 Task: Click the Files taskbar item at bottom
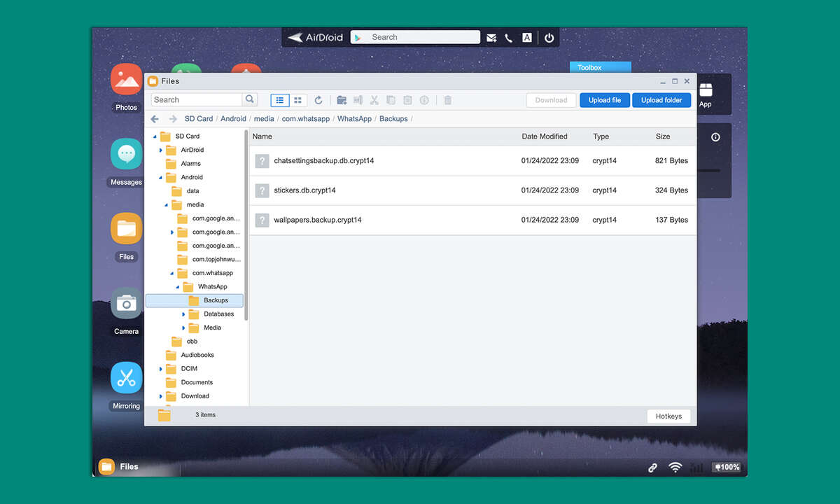click(x=119, y=466)
